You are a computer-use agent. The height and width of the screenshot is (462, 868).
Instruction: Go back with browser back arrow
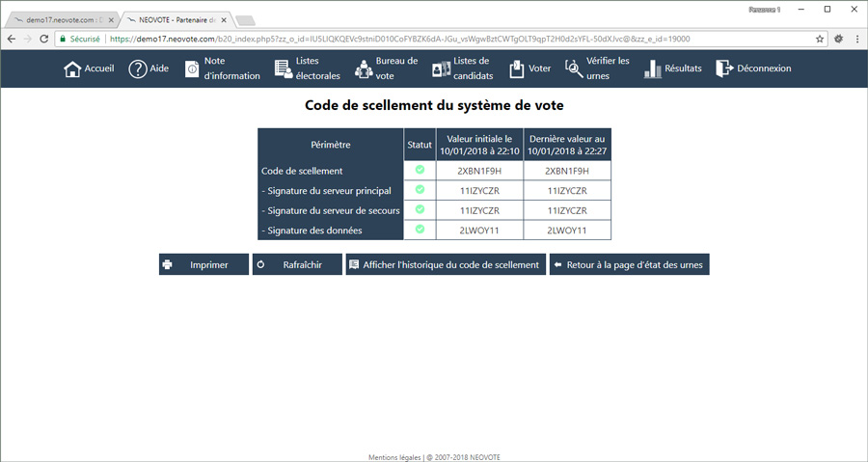12,40
